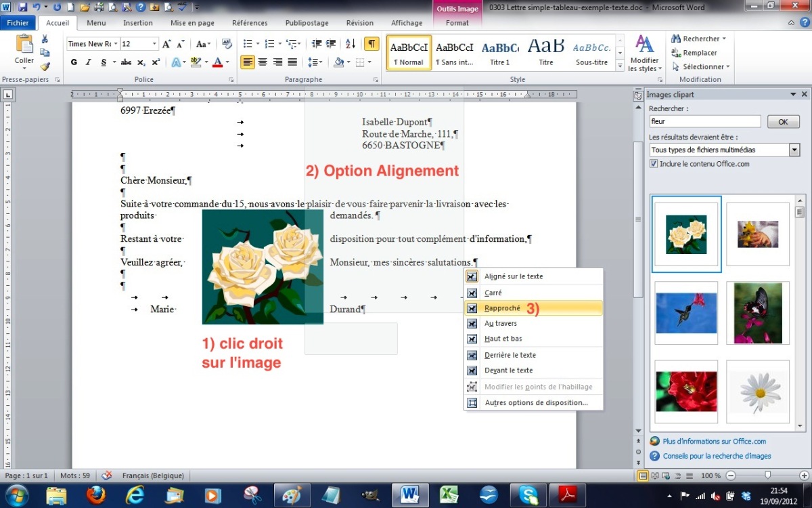Create a new blank document from quick access
812x508 pixels.
[x=71, y=7]
